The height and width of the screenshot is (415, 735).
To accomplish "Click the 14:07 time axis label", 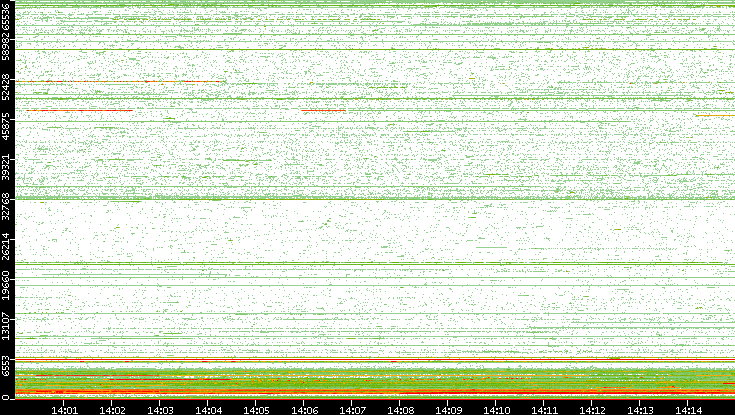I will [352, 410].
